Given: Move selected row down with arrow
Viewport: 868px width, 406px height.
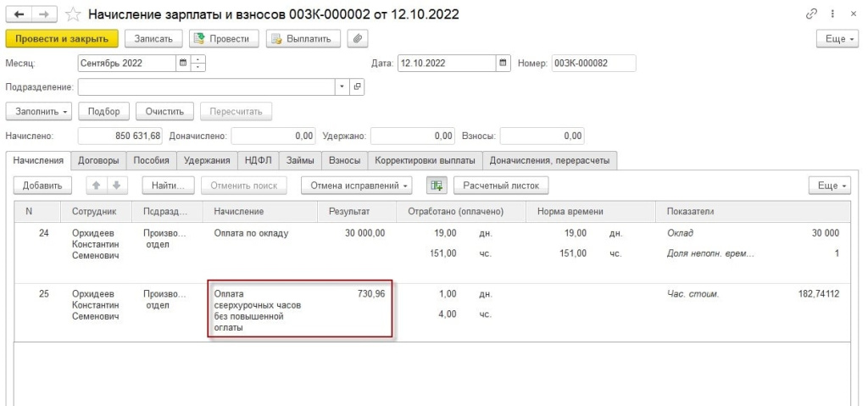Looking at the screenshot, I should point(117,185).
